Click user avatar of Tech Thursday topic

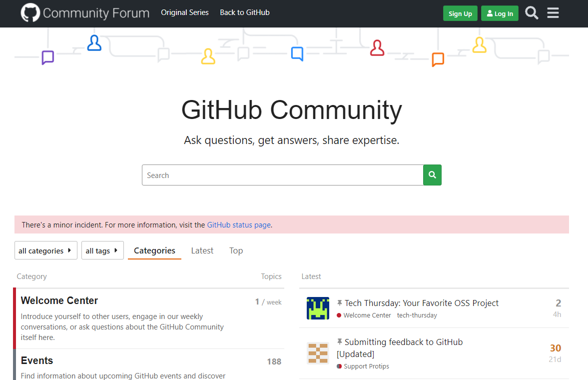tap(318, 308)
